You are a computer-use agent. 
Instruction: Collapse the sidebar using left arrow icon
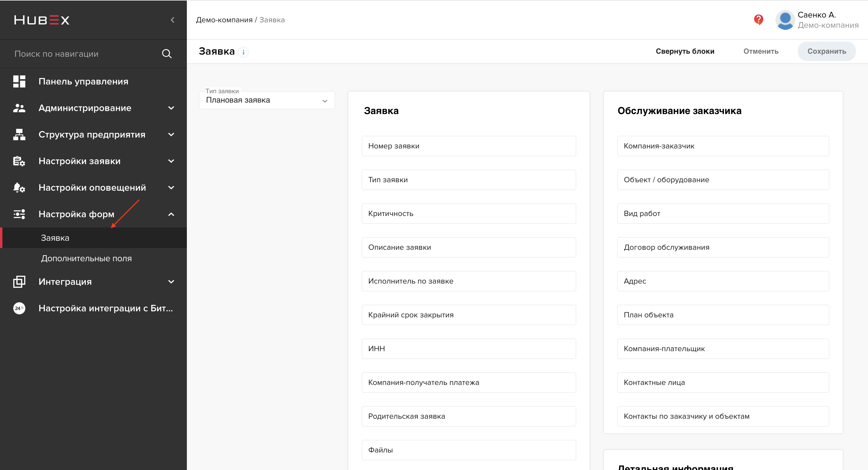(172, 20)
